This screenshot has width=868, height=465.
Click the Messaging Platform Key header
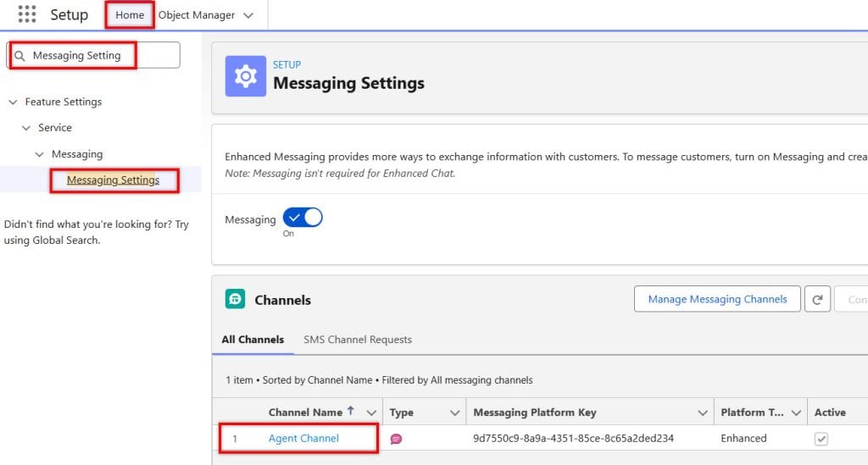tap(535, 412)
